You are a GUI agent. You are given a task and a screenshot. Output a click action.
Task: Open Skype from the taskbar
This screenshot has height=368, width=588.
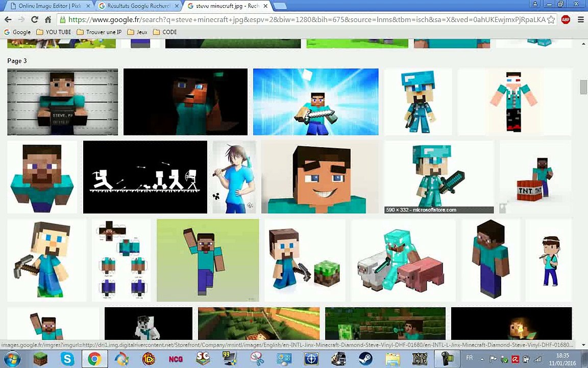(67, 359)
